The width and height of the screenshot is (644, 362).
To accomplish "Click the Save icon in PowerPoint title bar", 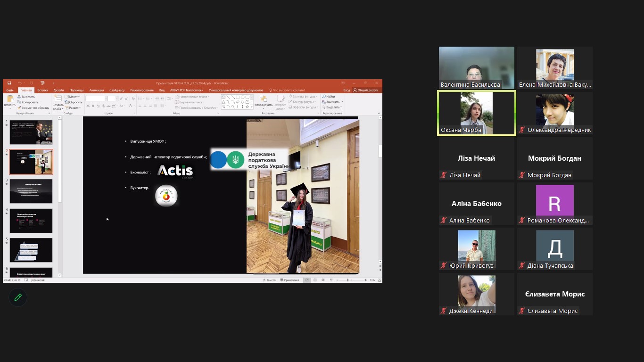I will coord(9,83).
